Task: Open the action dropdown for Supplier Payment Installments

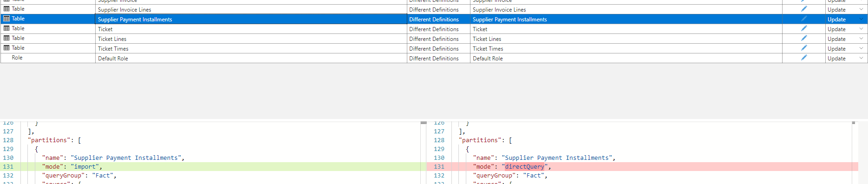Action: pyautogui.click(x=861, y=19)
